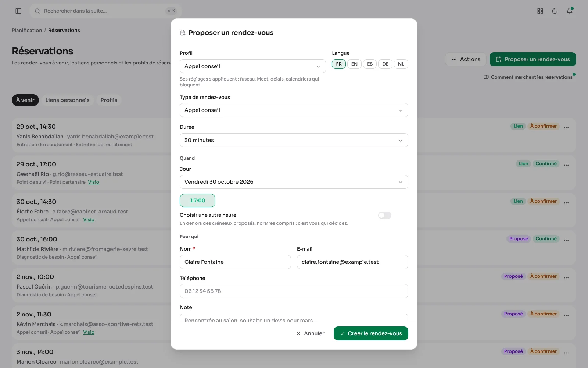Switch to À venir tab

tap(25, 100)
